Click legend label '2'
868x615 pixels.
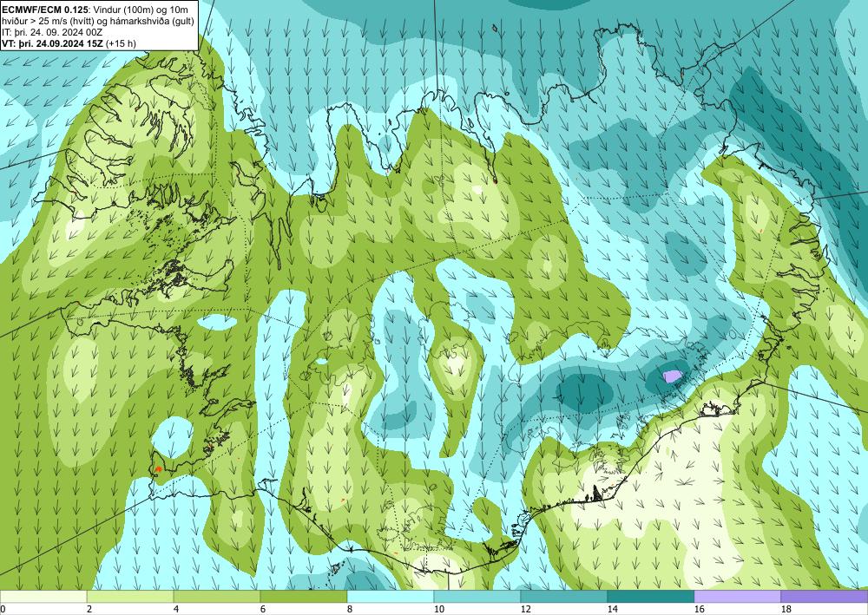[x=89, y=610]
